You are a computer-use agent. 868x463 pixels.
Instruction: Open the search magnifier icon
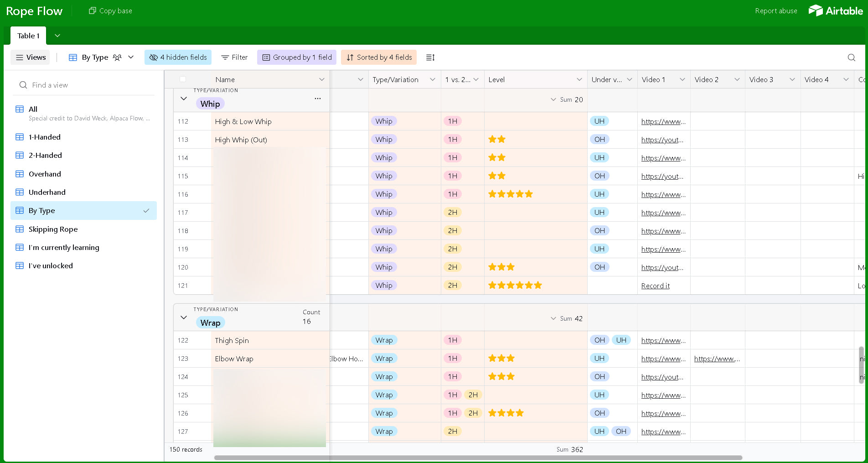[x=851, y=57]
